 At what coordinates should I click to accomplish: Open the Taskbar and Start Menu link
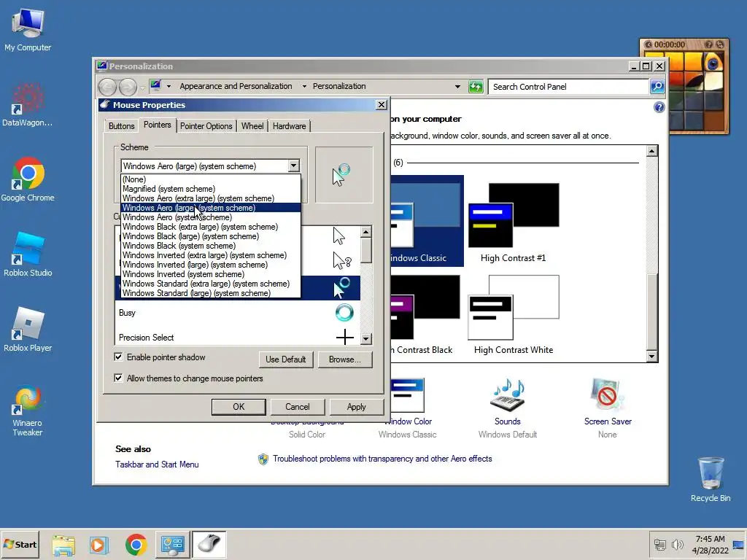pos(157,464)
